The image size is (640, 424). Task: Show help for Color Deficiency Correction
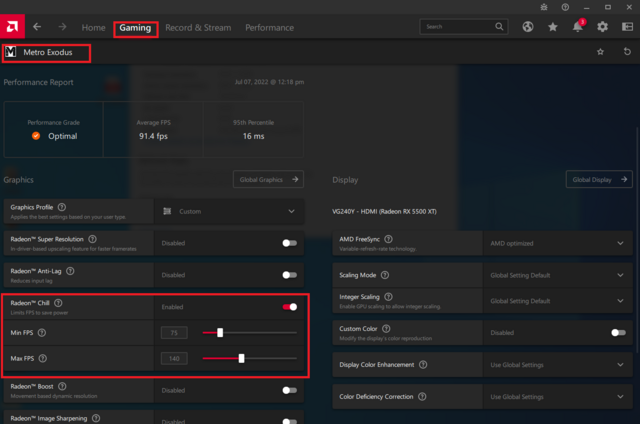(422, 396)
